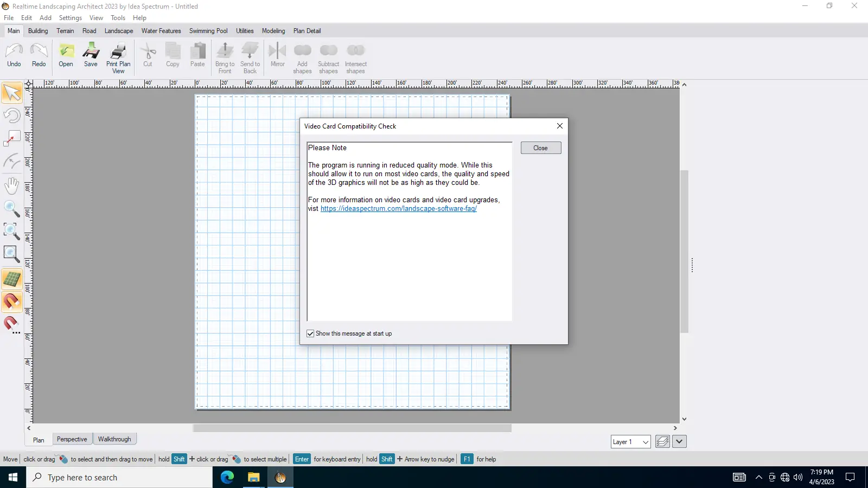Open the Layer 1 dropdown
Image resolution: width=868 pixels, height=488 pixels.
pyautogui.click(x=630, y=442)
